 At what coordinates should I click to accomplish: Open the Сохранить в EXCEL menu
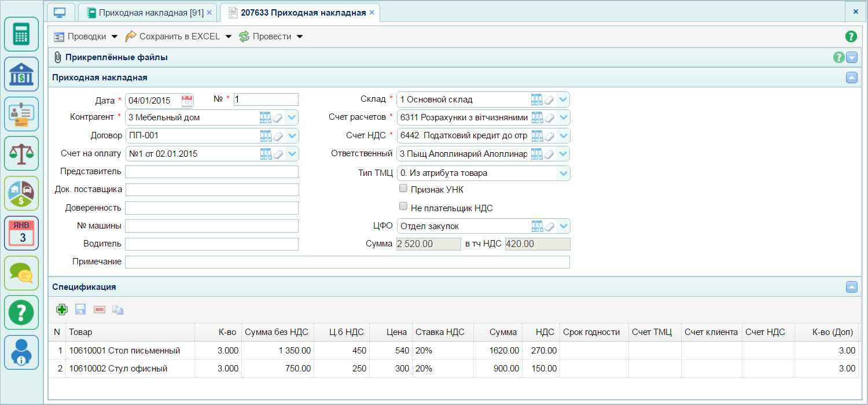(178, 36)
